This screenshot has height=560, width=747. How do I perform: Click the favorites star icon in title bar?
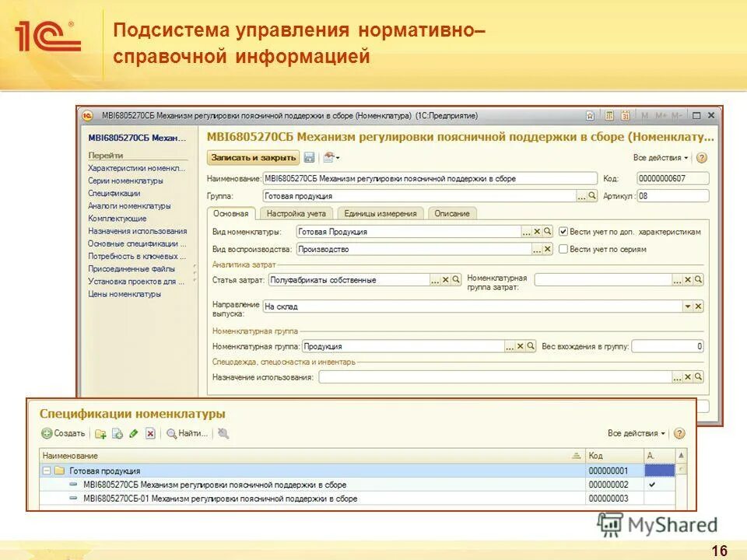coord(590,116)
